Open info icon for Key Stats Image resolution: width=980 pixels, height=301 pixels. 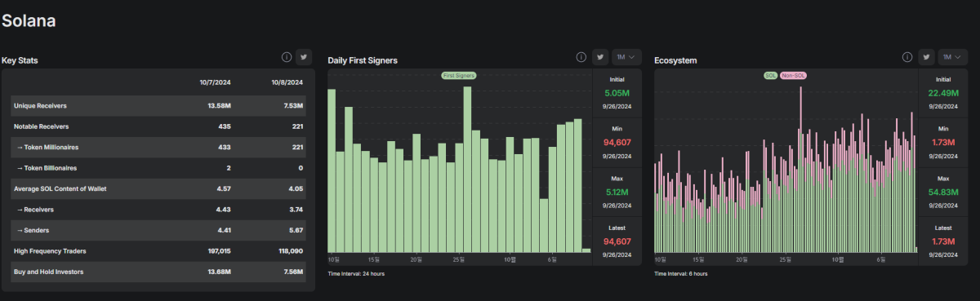pos(287,57)
